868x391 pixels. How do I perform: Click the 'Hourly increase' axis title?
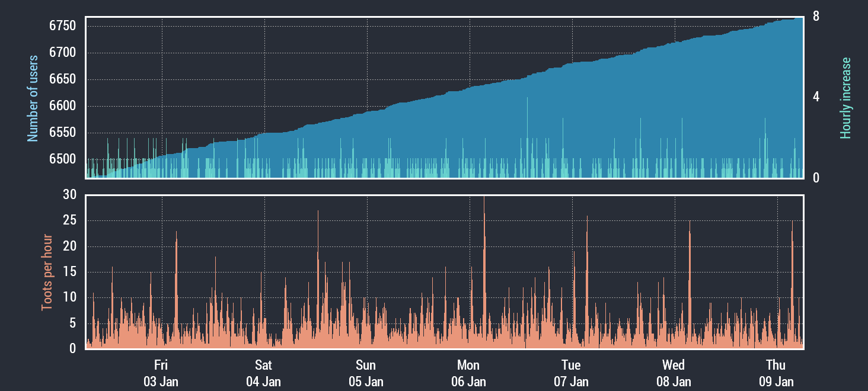point(845,98)
